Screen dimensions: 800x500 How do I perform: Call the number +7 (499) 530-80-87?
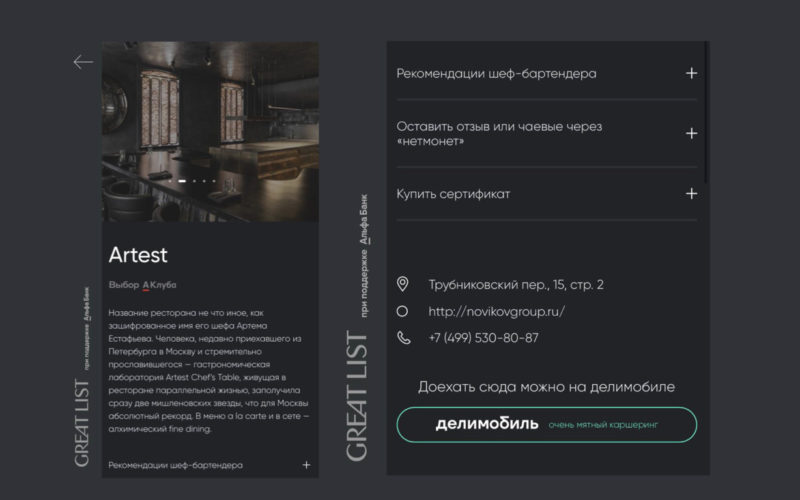[483, 338]
